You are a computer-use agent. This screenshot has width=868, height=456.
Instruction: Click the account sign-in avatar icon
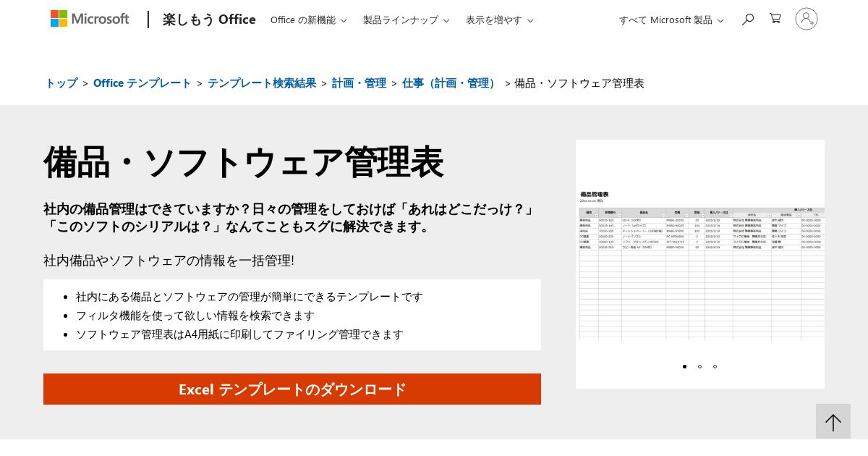pyautogui.click(x=807, y=19)
